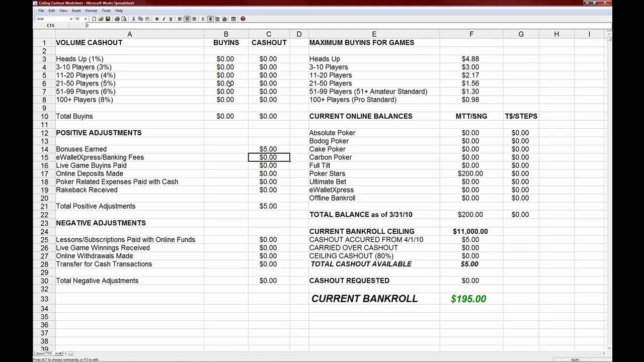Screen dimensions: 644x362
Task: Select the Online Withdrawals Made cell
Action: (x=129, y=256)
